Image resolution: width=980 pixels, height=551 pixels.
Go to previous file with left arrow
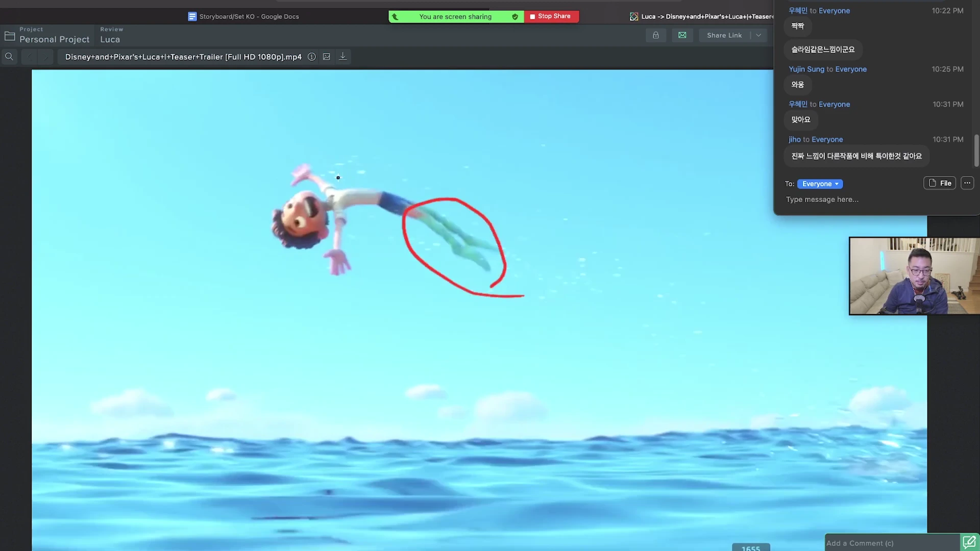[x=29, y=57]
